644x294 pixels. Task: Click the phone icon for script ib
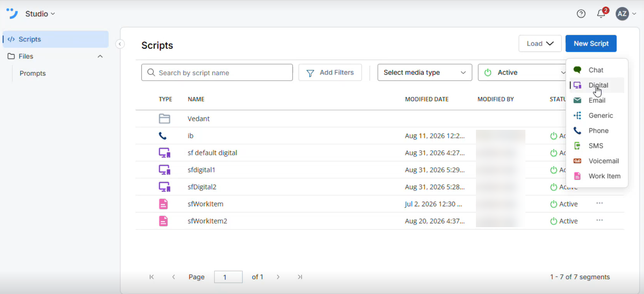click(163, 136)
